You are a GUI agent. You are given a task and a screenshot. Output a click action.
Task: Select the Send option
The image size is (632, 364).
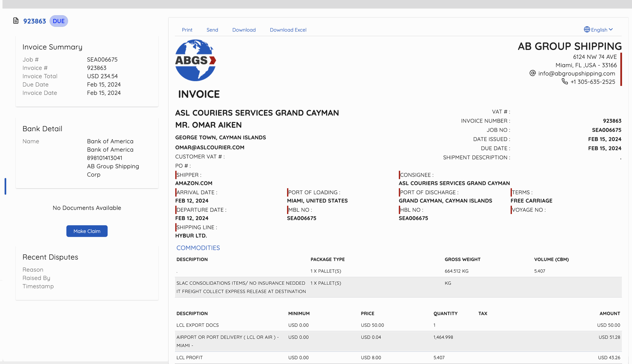pos(212,30)
